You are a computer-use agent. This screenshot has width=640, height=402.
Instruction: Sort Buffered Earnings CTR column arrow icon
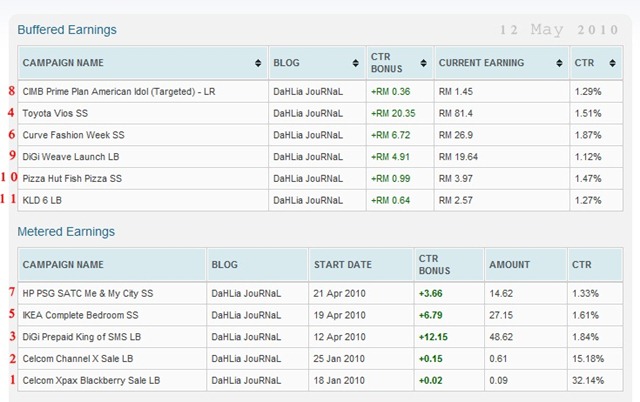[x=612, y=63]
